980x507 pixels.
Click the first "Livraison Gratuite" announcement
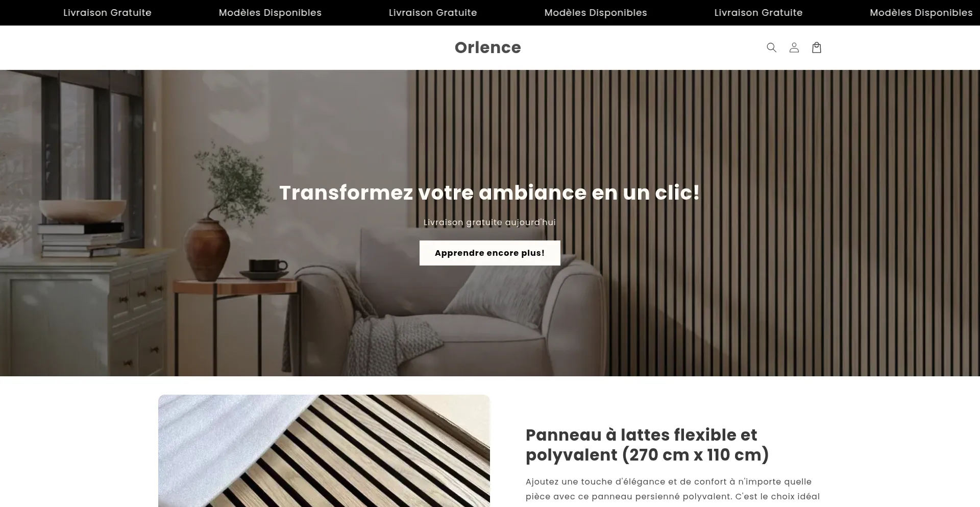[107, 13]
